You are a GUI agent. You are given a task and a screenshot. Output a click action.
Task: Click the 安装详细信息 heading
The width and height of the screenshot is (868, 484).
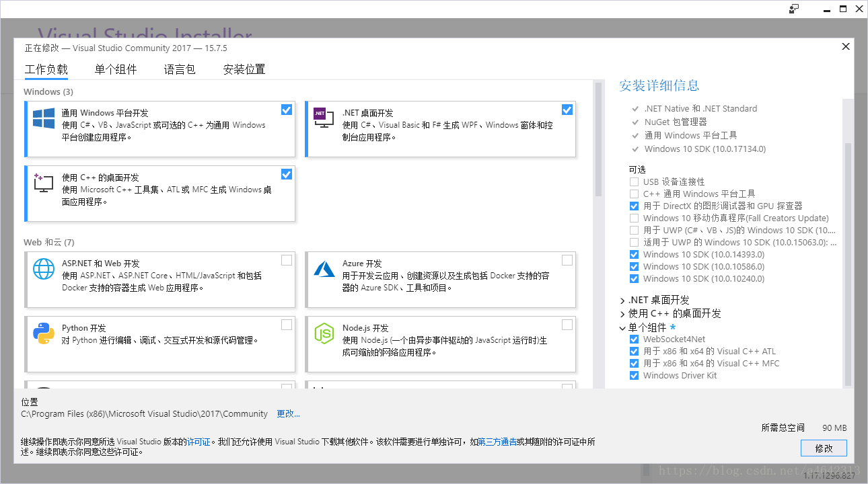click(x=659, y=85)
